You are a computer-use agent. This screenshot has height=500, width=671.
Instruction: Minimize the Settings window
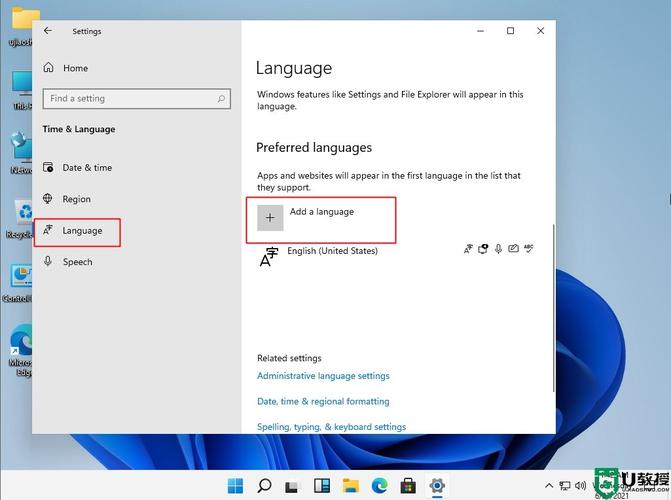tap(481, 31)
